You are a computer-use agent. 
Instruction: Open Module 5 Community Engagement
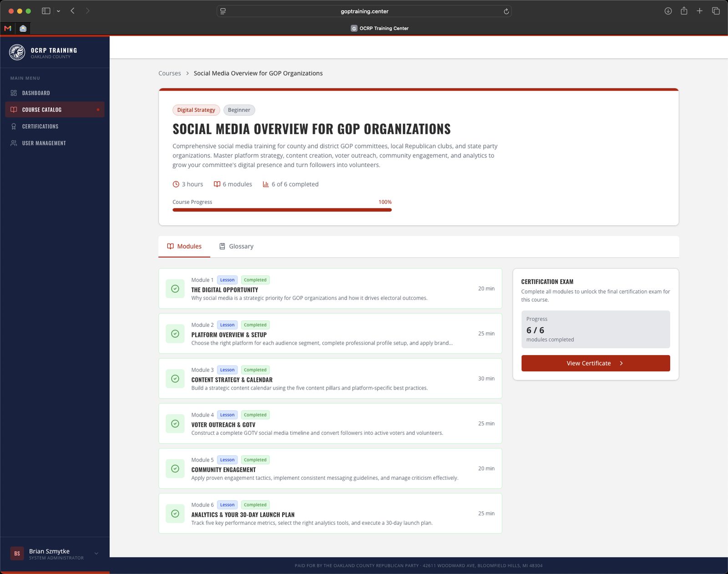(330, 468)
